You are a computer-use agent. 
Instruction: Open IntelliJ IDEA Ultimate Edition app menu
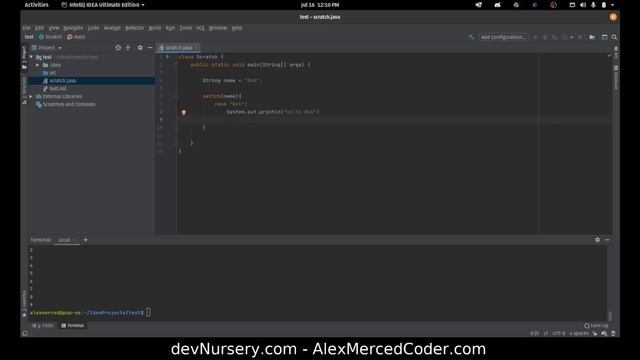pos(102,5)
